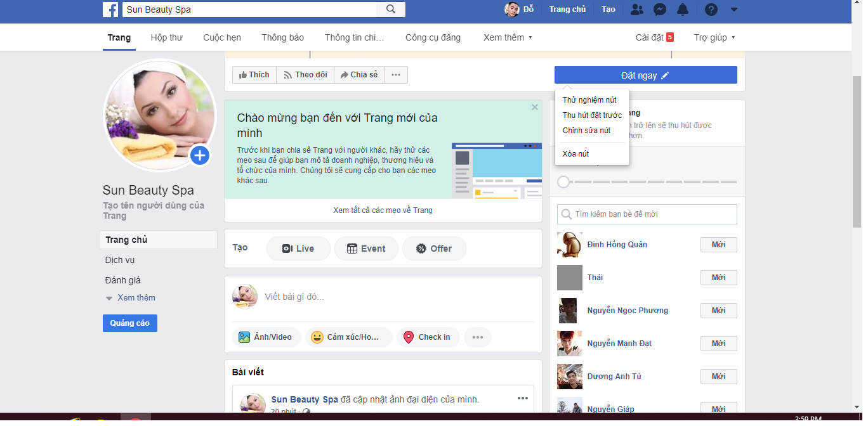
Task: Invite Nguyễn Mạnh Đạt with Mời
Action: click(718, 344)
